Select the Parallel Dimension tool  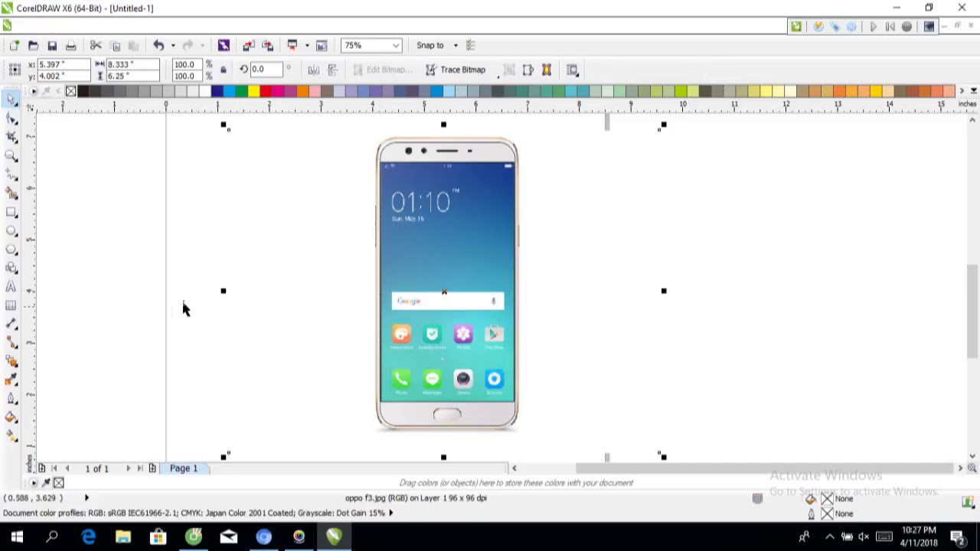pos(11,324)
